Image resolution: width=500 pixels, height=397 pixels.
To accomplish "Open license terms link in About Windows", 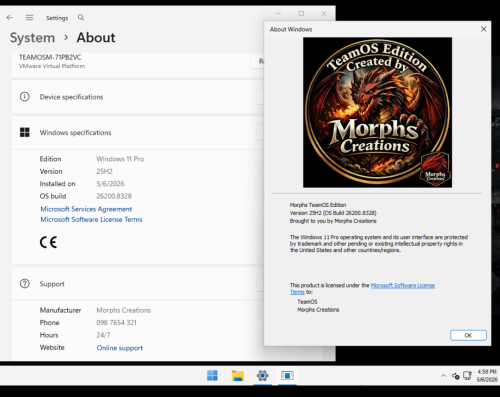I will coord(403,285).
